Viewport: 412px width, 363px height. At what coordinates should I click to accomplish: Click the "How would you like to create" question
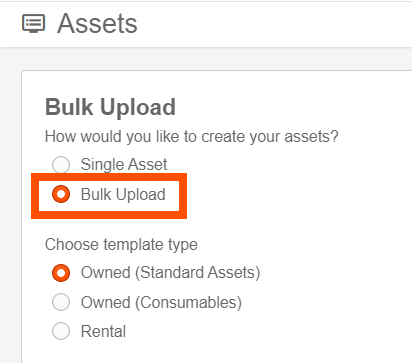192,137
